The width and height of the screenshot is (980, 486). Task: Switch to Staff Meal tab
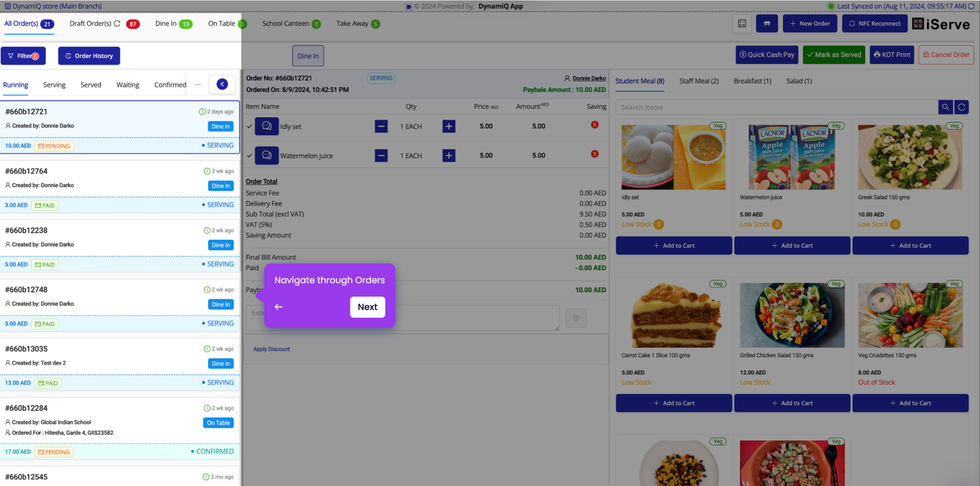click(x=698, y=81)
